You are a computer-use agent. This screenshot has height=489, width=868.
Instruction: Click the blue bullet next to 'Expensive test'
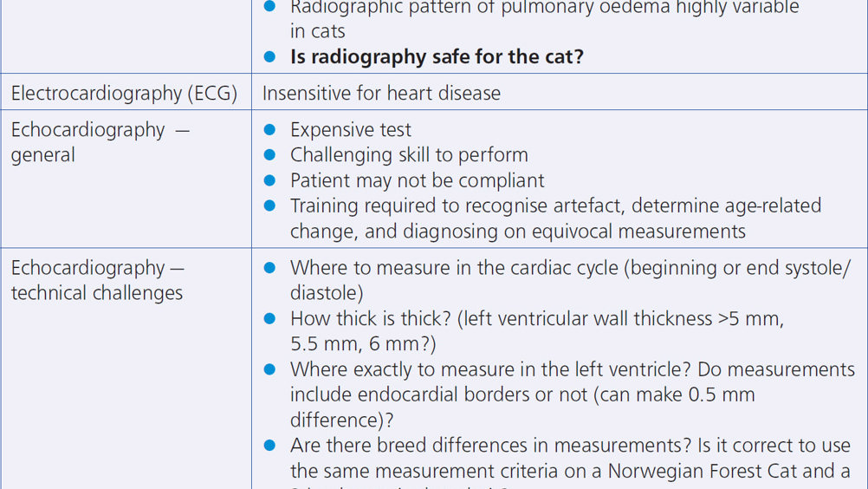click(x=269, y=129)
